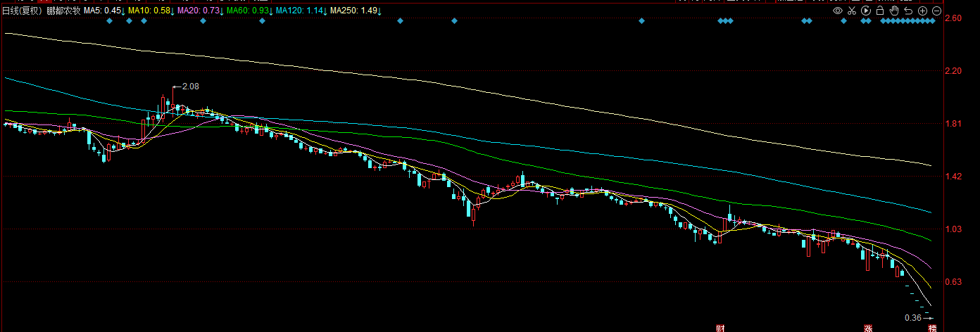The width and height of the screenshot is (980, 332).
Task: Click the MA250: 1.49 indicator label
Action: [x=354, y=11]
